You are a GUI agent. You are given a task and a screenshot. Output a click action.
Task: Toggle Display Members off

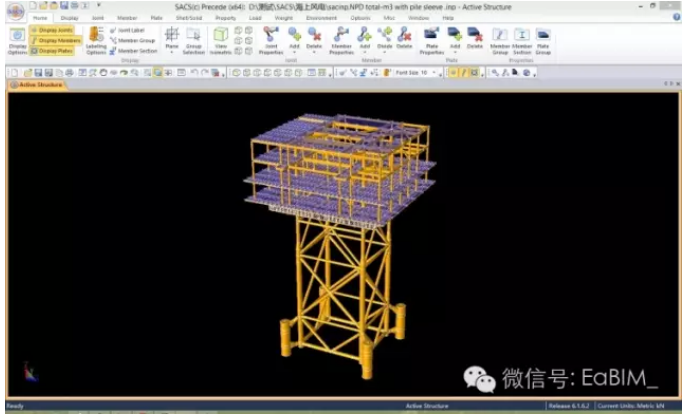point(56,40)
